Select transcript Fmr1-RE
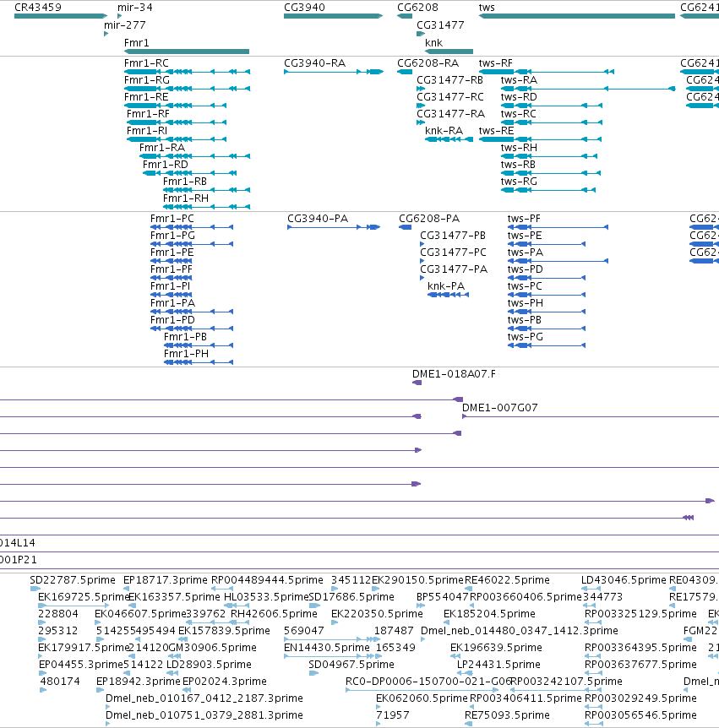This screenshot has width=719, height=728. (176, 106)
